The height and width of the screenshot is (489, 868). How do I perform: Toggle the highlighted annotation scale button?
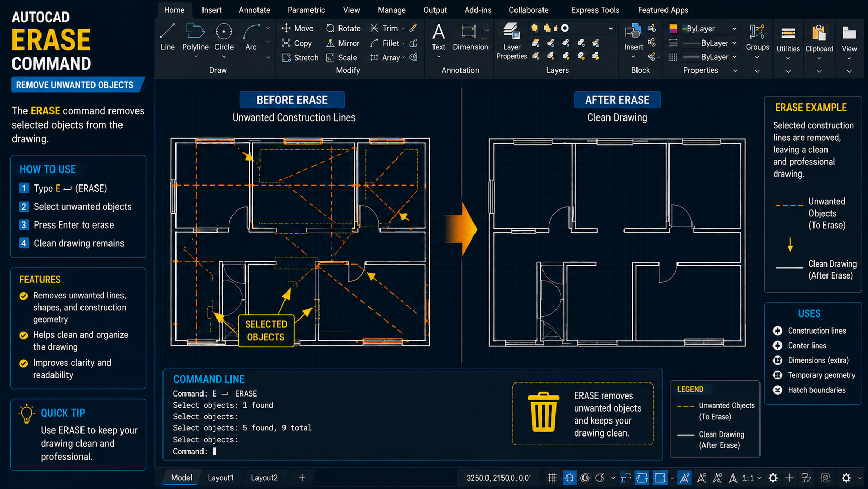pyautogui.click(x=685, y=478)
